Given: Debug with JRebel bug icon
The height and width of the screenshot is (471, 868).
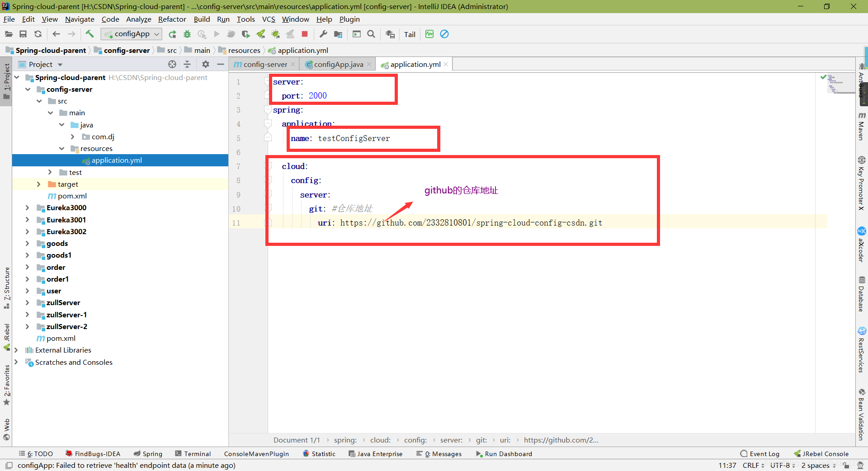Looking at the screenshot, I should point(275,34).
